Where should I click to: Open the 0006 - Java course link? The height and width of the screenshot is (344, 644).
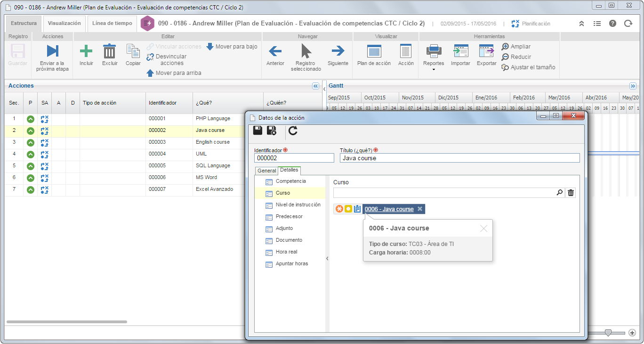389,209
